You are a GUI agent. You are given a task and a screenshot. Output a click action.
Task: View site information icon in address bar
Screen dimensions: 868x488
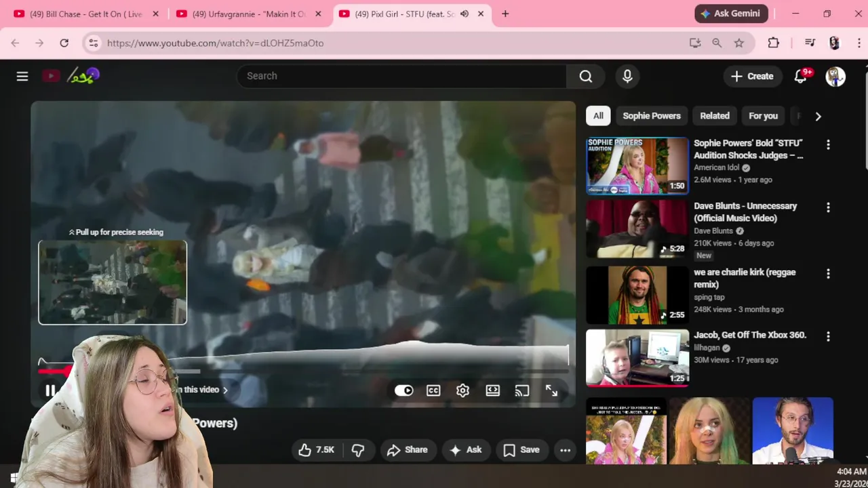coord(94,43)
